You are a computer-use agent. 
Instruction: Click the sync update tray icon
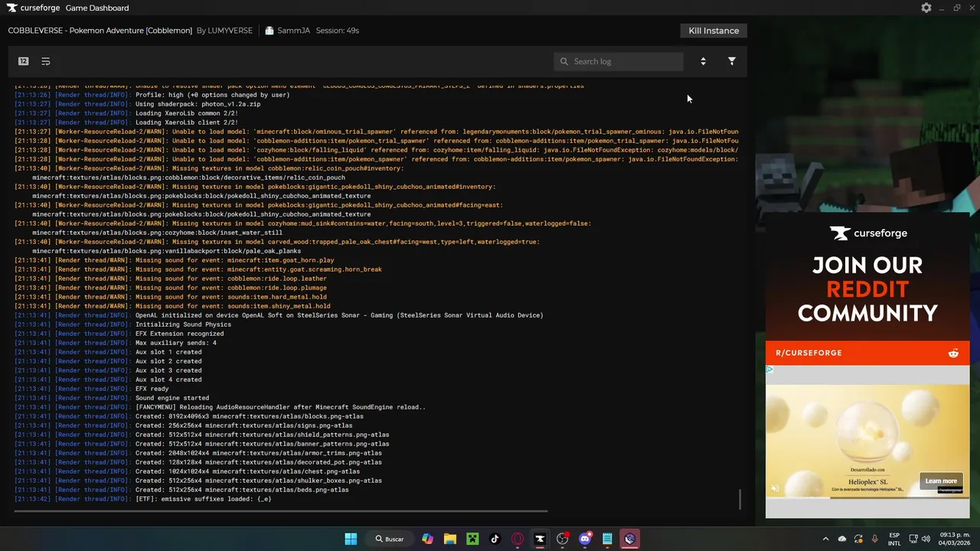858,539
